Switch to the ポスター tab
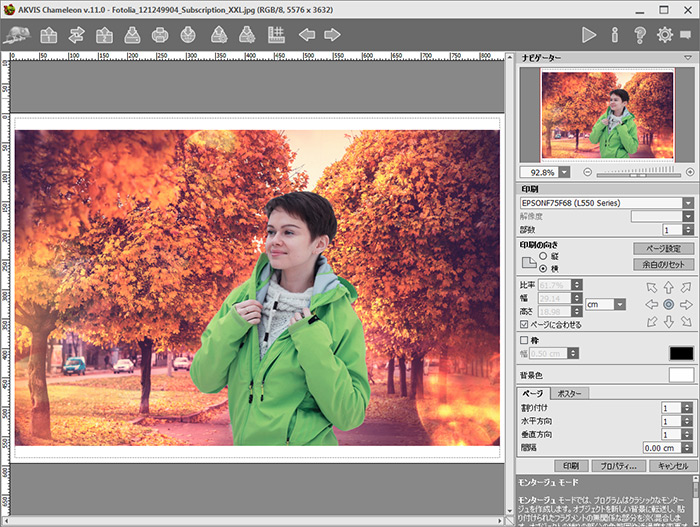 tap(569, 394)
